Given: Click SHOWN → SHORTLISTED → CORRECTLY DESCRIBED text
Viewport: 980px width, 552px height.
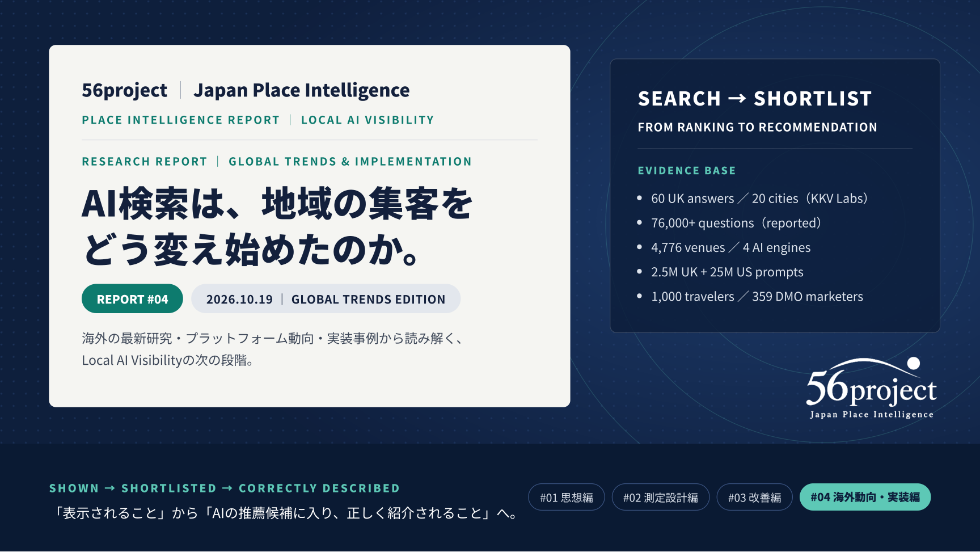Looking at the screenshot, I should [x=225, y=488].
